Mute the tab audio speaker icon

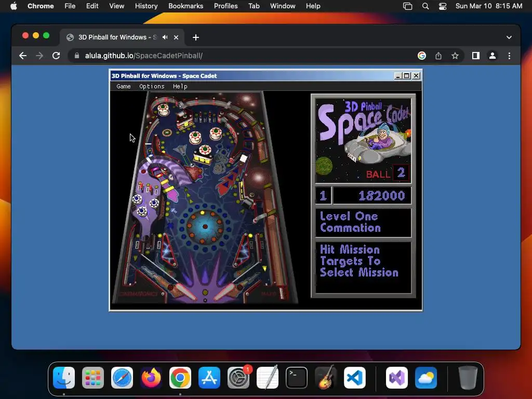[165, 37]
